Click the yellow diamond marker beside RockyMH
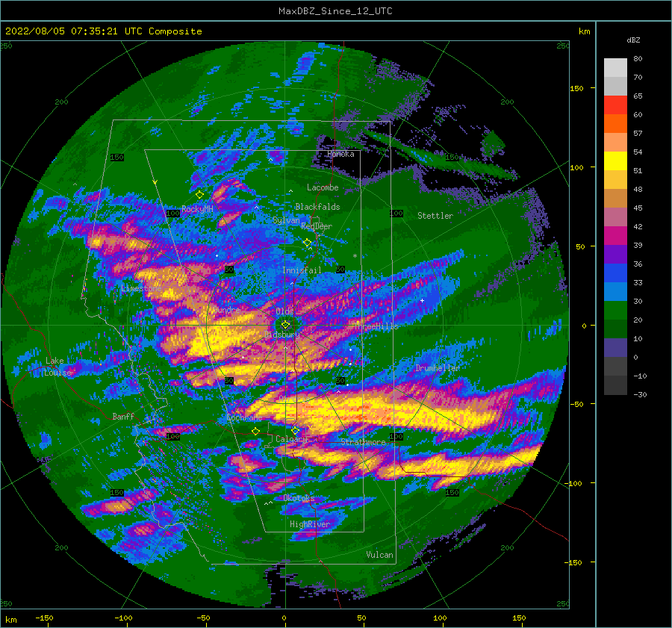Screen dimensions: 672x628 pyautogui.click(x=199, y=195)
